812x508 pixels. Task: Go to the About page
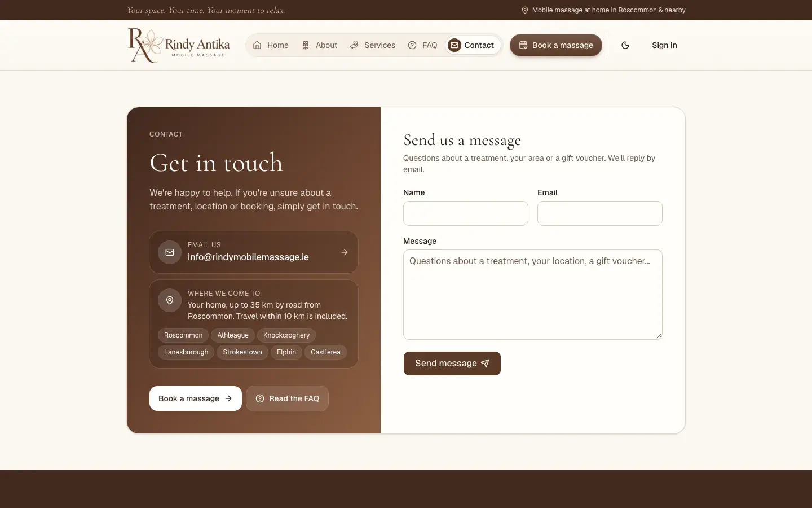click(319, 45)
